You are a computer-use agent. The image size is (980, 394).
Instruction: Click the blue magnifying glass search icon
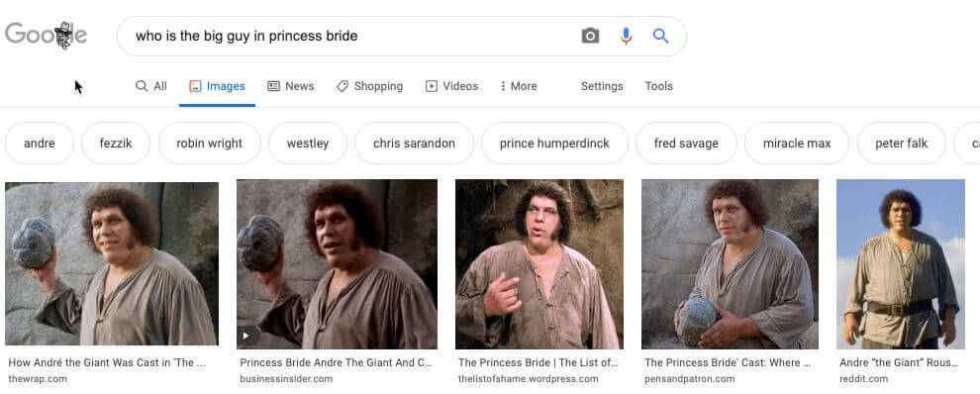(660, 36)
